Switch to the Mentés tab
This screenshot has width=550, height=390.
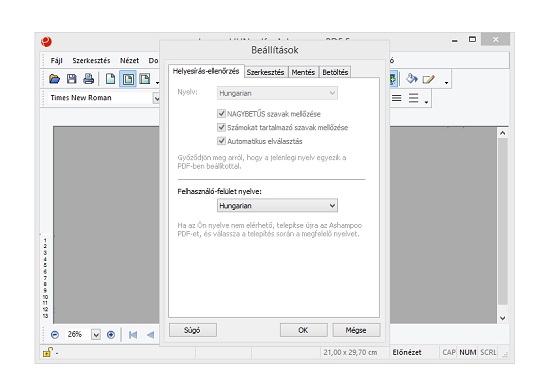click(303, 72)
